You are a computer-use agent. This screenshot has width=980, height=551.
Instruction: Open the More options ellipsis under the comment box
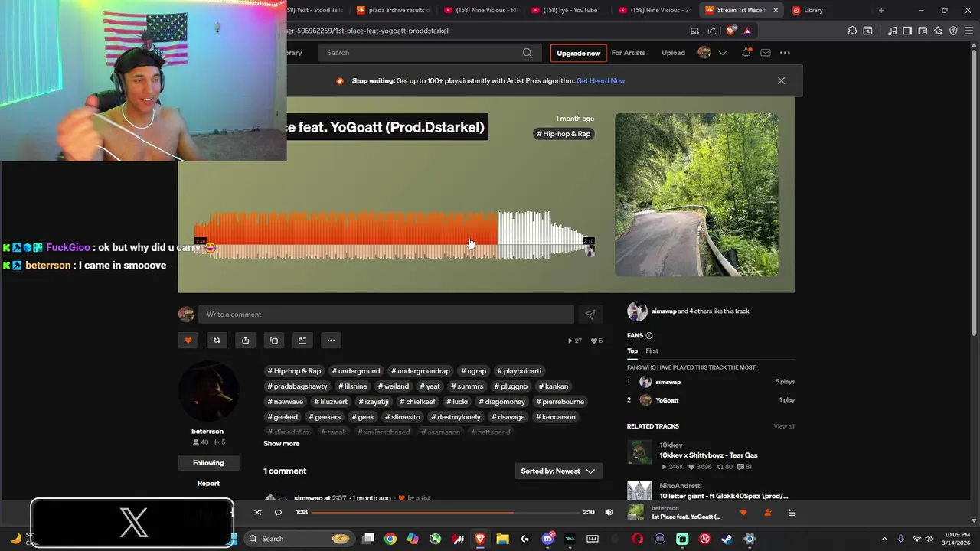tap(331, 341)
